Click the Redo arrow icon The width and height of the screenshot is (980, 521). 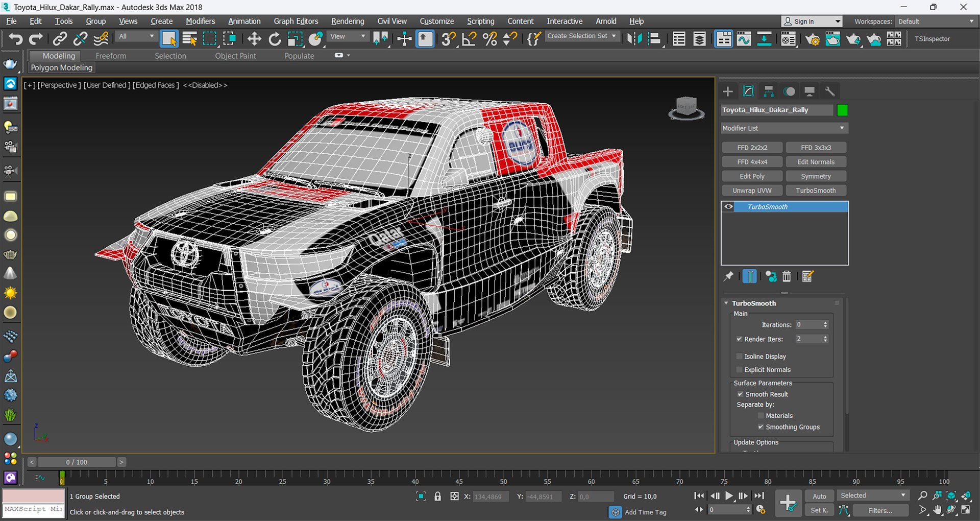[x=36, y=39]
